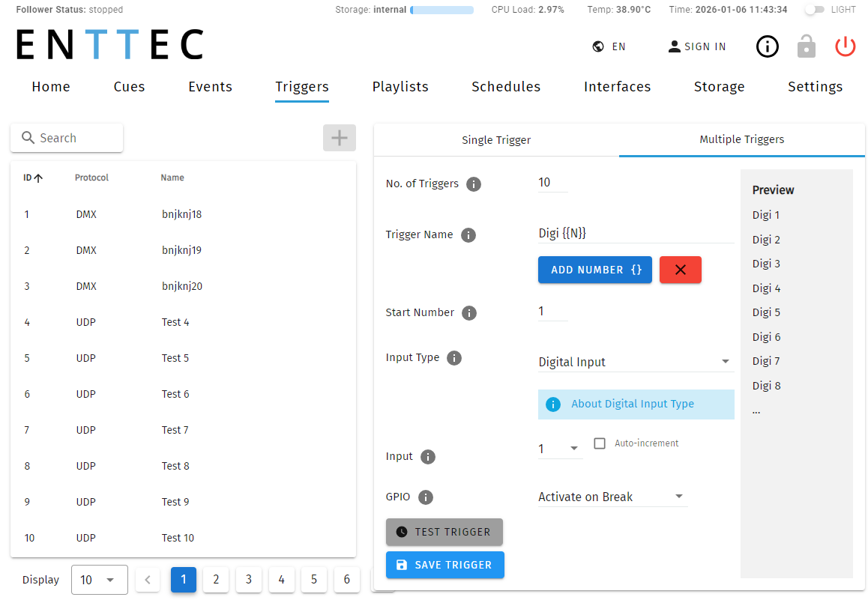Switch to the Single Trigger tab
This screenshot has height=600, width=868.
(496, 140)
